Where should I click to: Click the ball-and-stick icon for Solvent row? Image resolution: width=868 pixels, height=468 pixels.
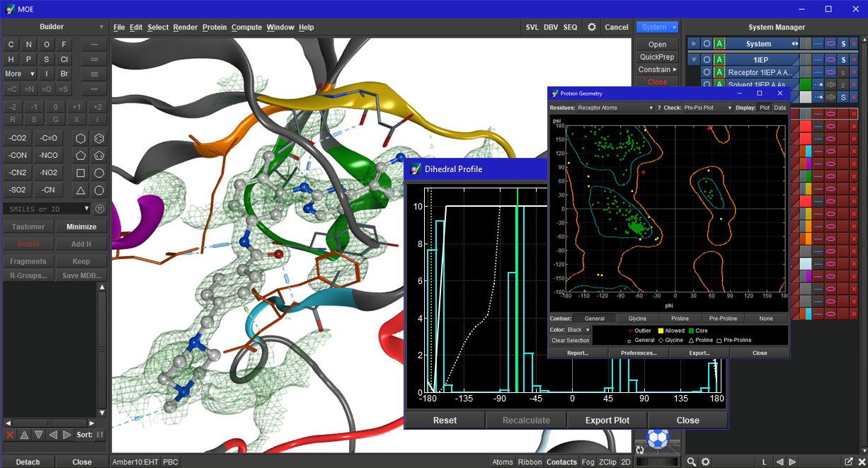(818, 84)
